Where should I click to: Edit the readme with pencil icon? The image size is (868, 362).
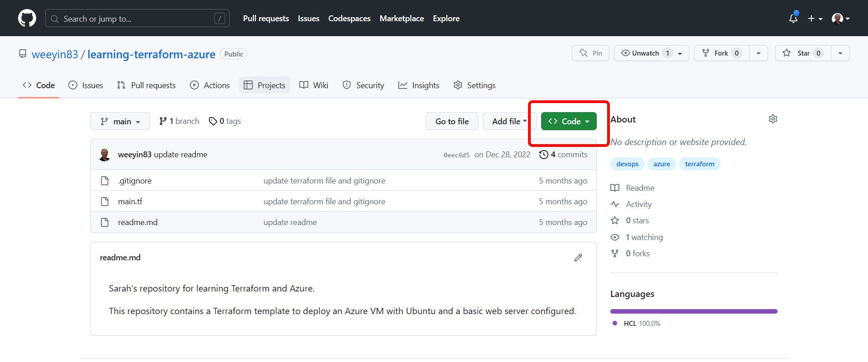coord(578,258)
